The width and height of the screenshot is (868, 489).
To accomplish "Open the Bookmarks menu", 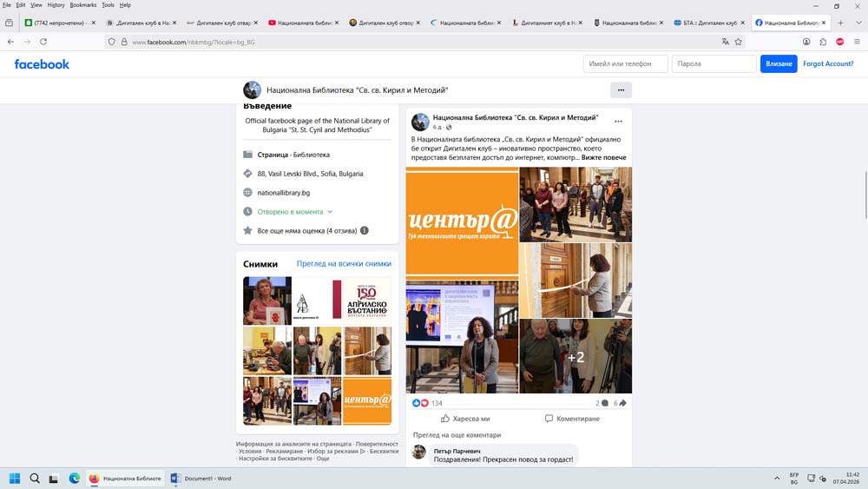I will pos(83,5).
